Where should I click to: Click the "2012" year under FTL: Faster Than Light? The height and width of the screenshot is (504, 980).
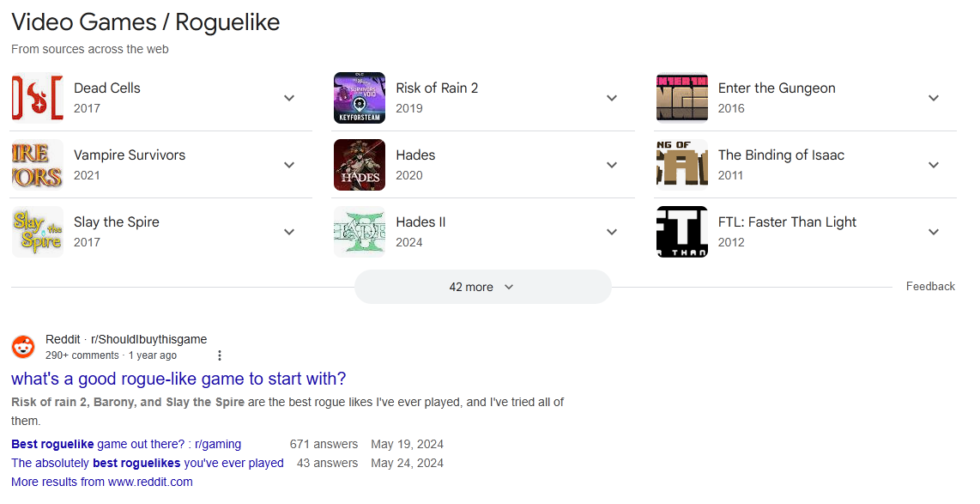[731, 243]
